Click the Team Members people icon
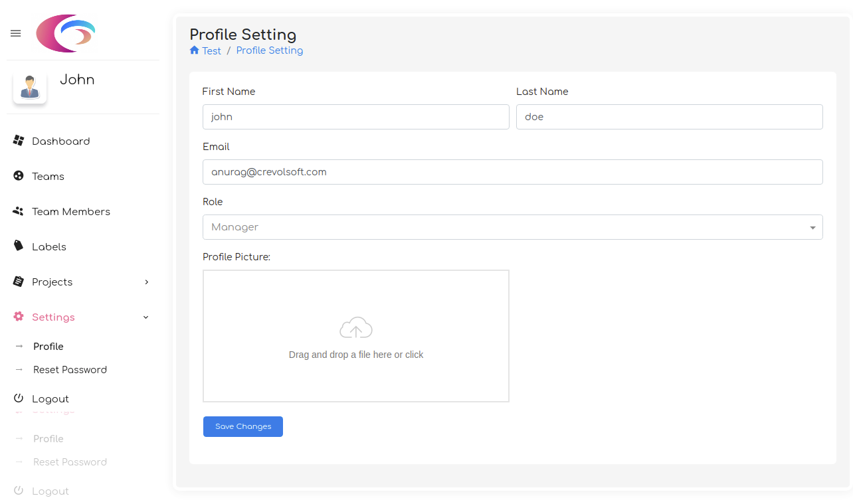This screenshot has height=504, width=853. pos(19,211)
